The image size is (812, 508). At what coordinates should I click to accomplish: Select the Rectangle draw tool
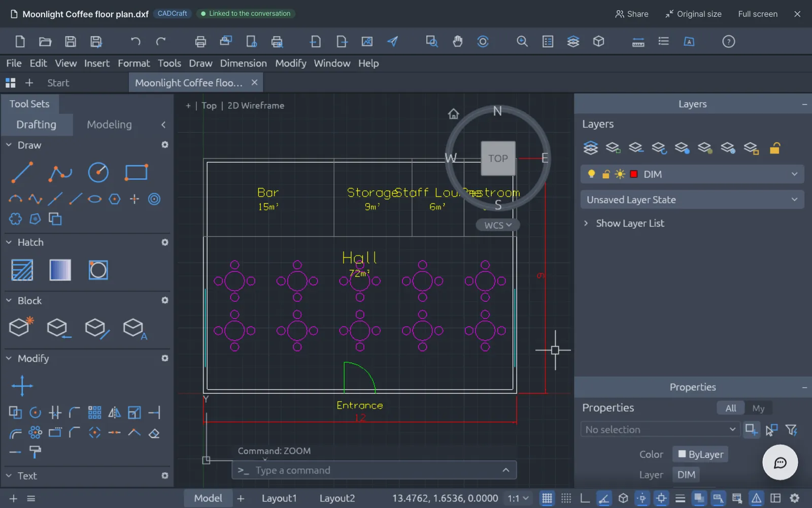coord(136,173)
